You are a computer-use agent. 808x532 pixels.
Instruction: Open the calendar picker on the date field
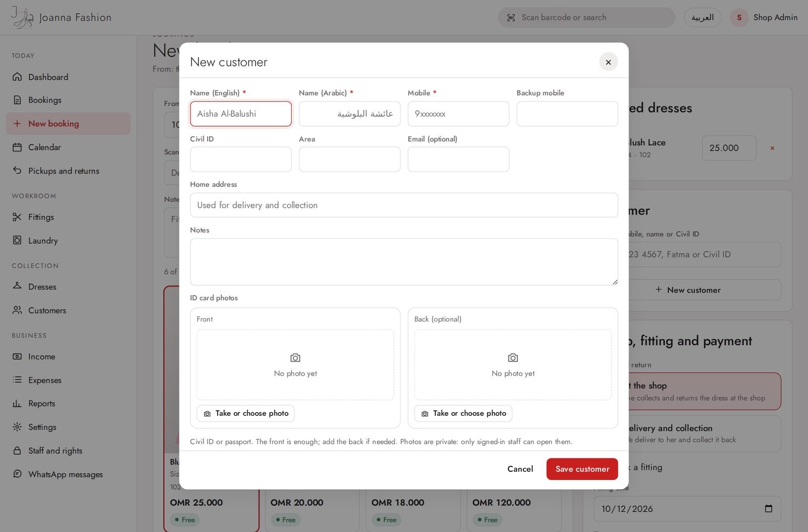pos(769,509)
